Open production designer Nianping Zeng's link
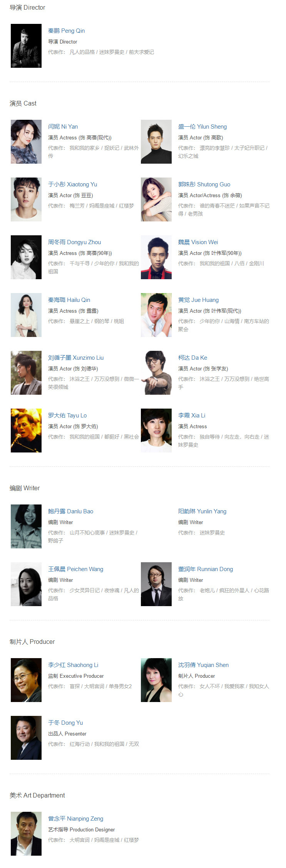 (75, 819)
